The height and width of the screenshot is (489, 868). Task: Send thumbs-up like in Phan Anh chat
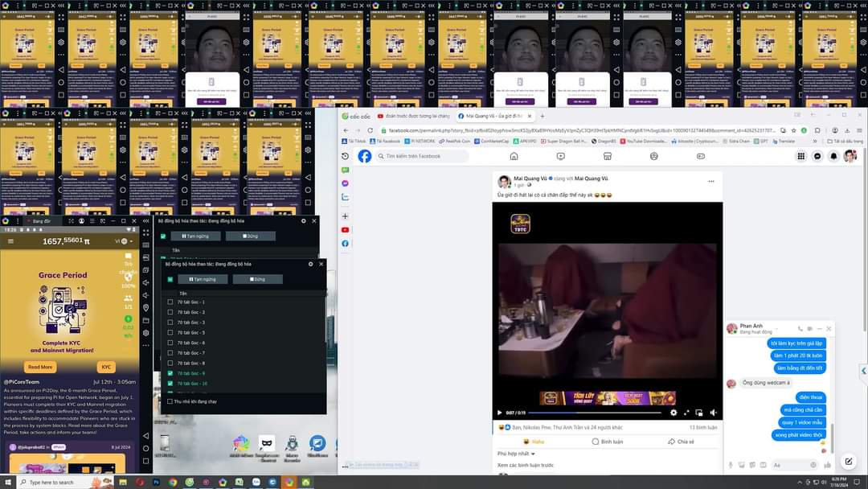point(827,465)
